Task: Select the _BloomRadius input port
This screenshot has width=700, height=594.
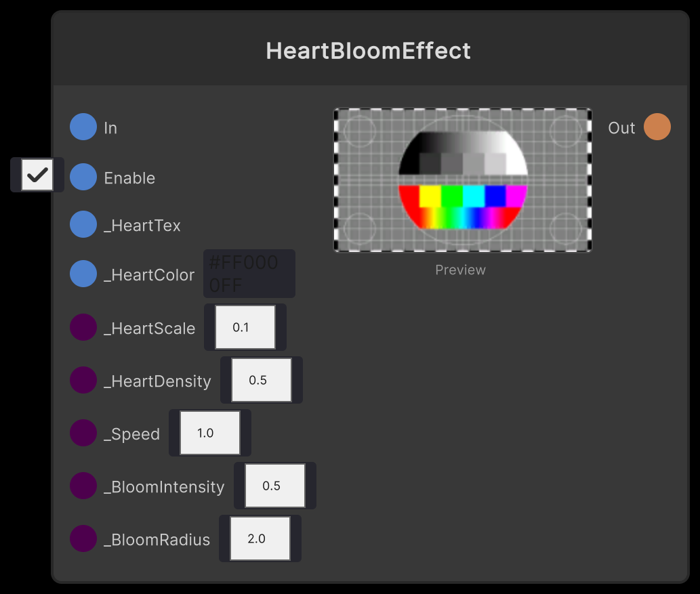Action: 83,538
